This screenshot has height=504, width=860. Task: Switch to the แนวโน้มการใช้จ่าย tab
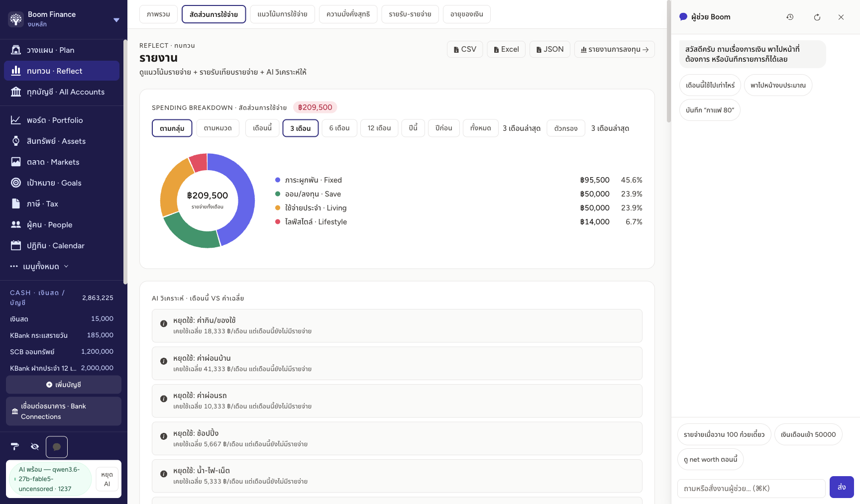(x=282, y=14)
